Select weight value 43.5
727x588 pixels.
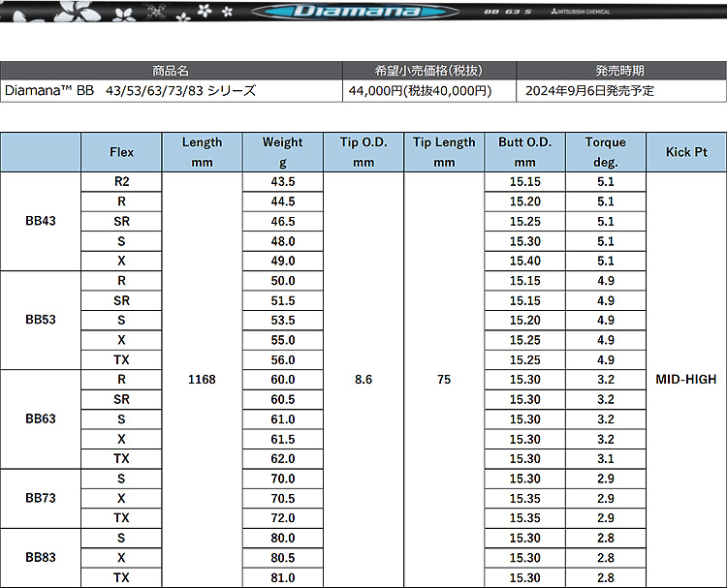[283, 182]
